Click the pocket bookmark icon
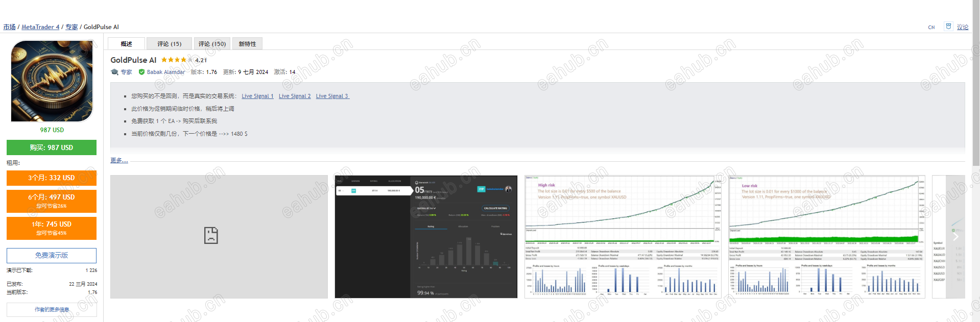 point(948,27)
